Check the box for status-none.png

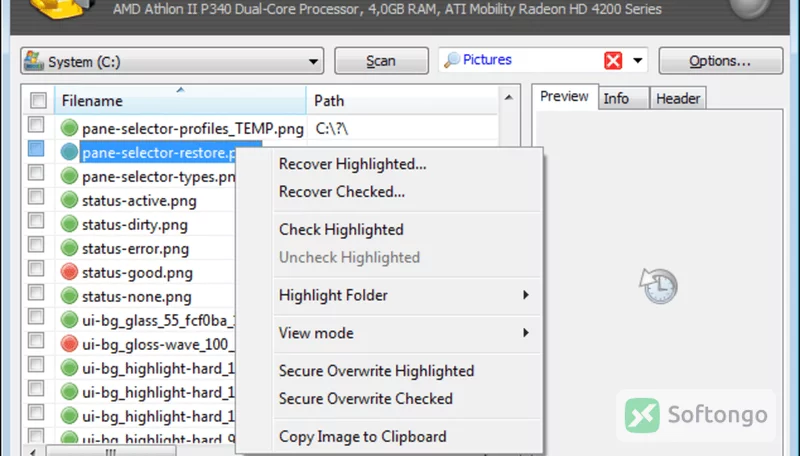[36, 292]
